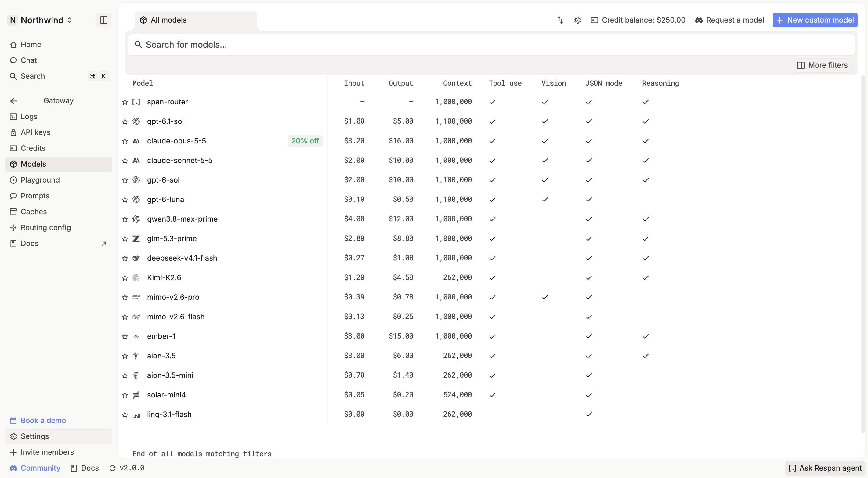Click the solar-mini4 provider icon
This screenshot has width=868, height=478.
(136, 395)
